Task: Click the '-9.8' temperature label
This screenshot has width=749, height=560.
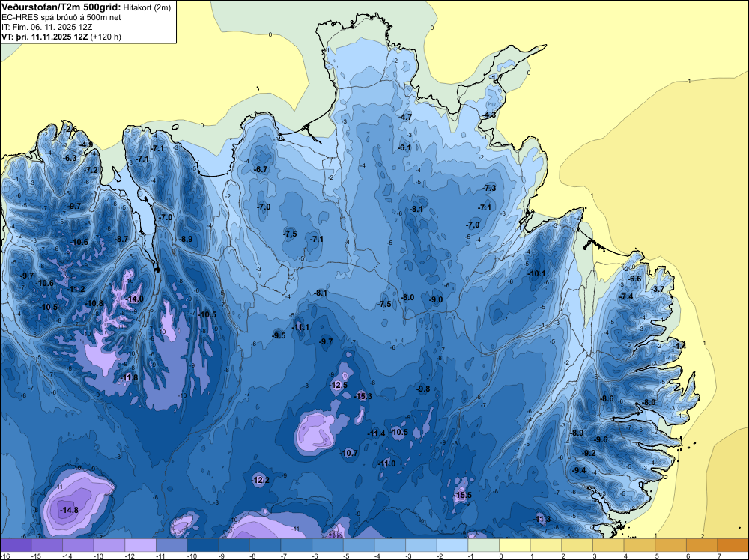Action: click(x=423, y=389)
